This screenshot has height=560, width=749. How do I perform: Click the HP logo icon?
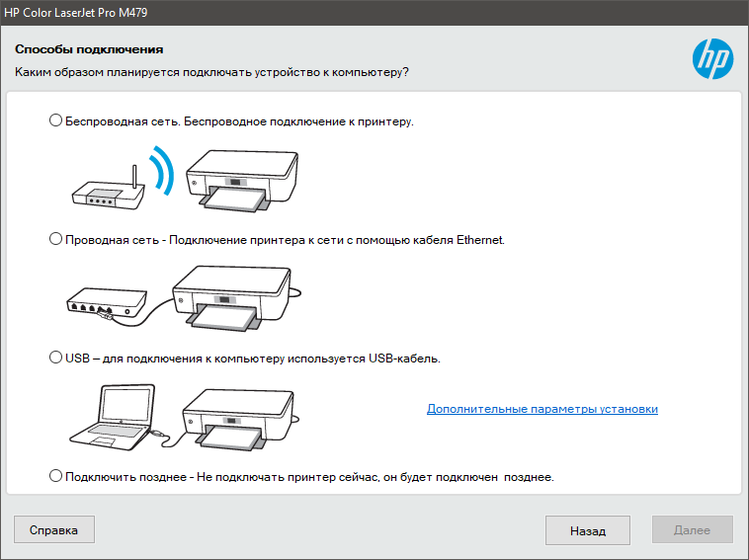[712, 58]
